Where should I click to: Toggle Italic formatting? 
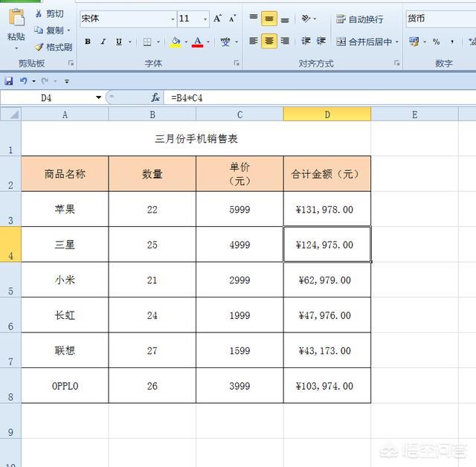coord(103,42)
